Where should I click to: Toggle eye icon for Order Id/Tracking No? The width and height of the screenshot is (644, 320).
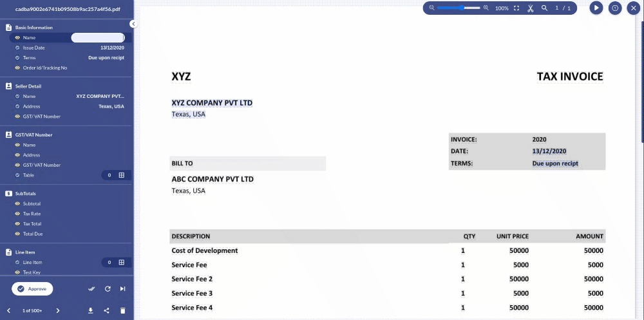pyautogui.click(x=17, y=68)
